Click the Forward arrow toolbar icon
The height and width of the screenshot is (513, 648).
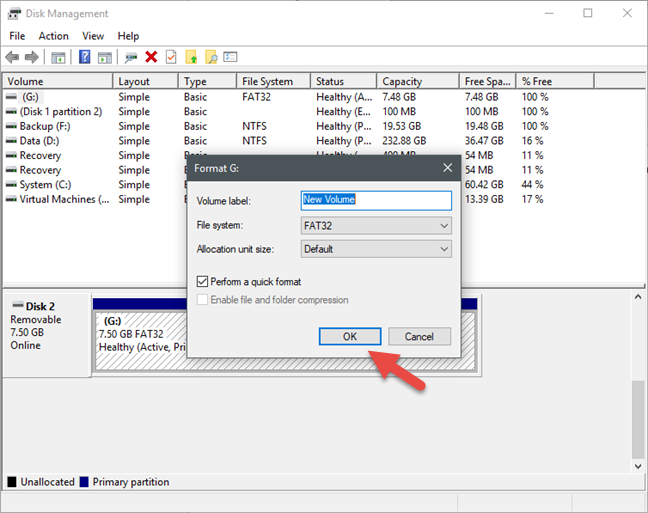[32, 57]
